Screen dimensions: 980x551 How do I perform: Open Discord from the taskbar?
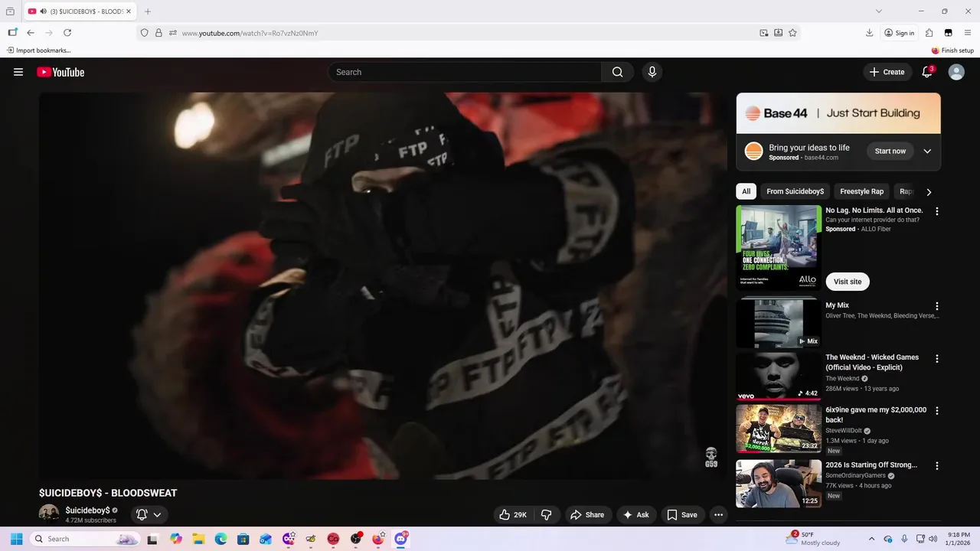[400, 539]
